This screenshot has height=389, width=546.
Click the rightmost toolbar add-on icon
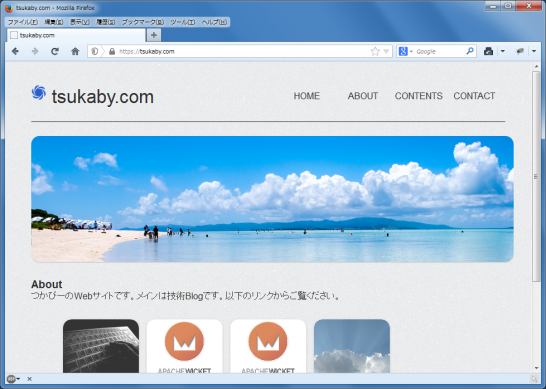(x=520, y=52)
